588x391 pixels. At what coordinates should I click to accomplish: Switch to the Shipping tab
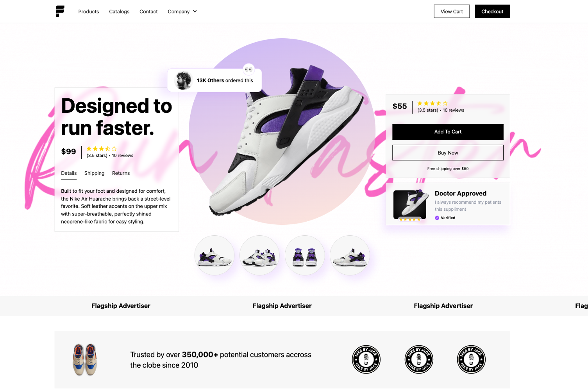[95, 173]
